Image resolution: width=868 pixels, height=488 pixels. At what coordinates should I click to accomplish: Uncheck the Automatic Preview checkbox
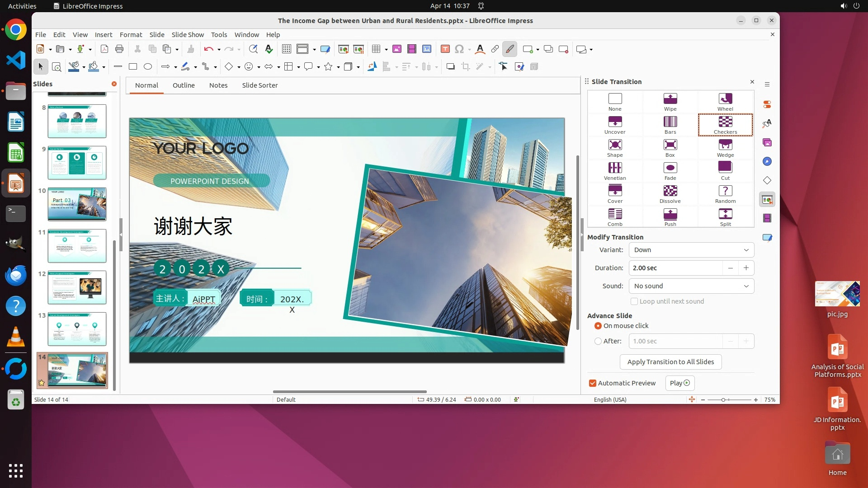coord(592,383)
